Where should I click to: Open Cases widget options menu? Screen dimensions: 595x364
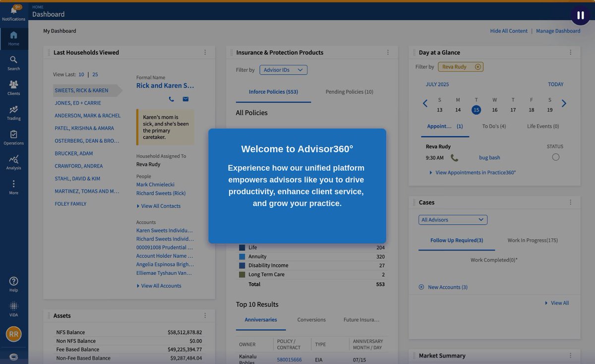tap(570, 202)
